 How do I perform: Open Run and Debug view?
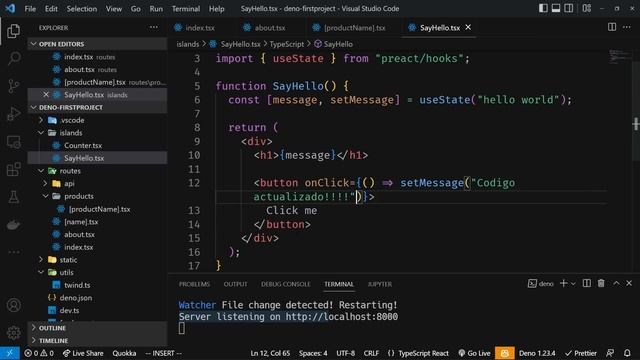pyautogui.click(x=13, y=114)
